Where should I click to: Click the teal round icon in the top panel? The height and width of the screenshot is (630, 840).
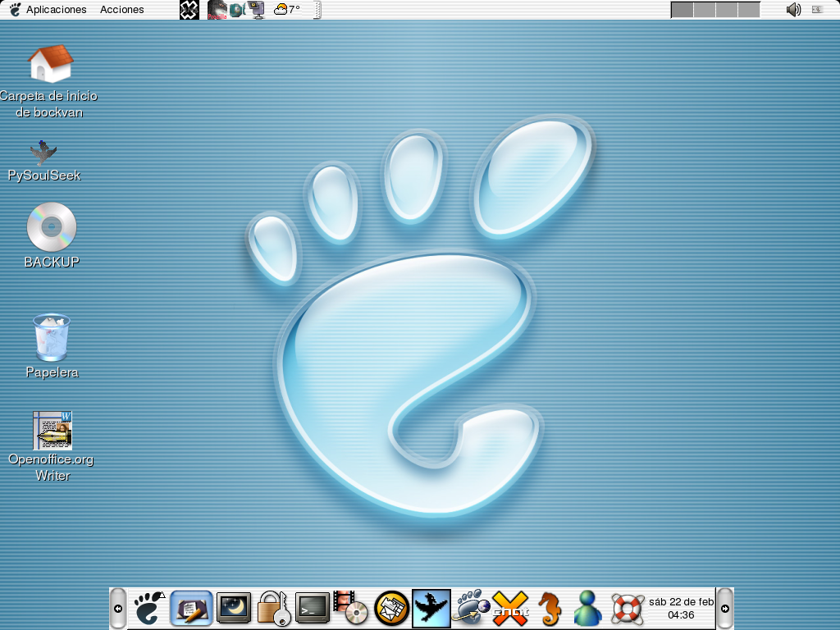(236, 10)
